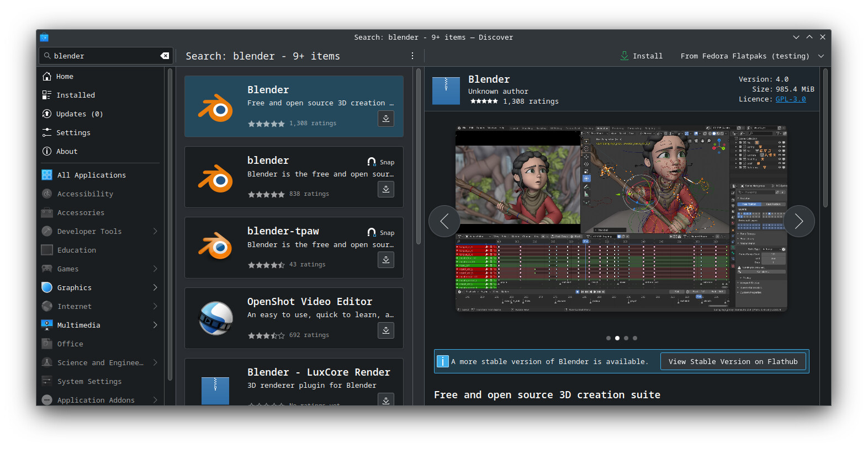This screenshot has width=868, height=449.
Task: Click 'Free and open source 3D creation suite' heading
Action: (547, 395)
